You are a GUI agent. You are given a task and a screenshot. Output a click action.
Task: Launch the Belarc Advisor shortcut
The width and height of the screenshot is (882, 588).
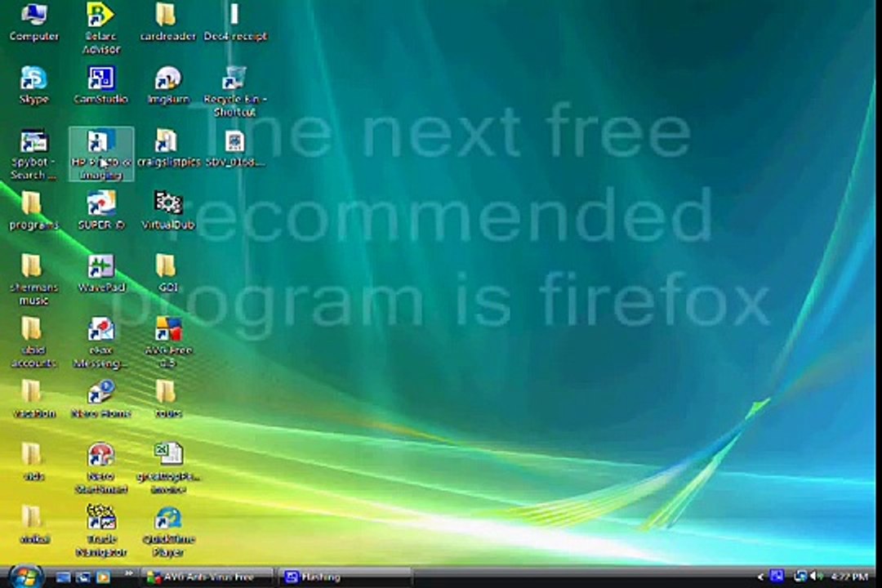tap(101, 28)
